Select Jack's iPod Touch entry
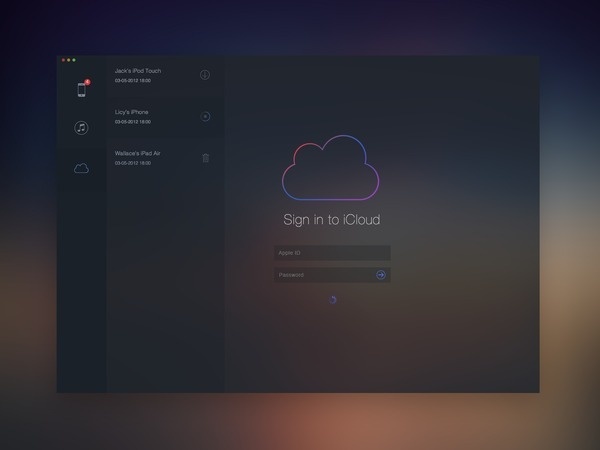Image resolution: width=600 pixels, height=450 pixels. point(165,75)
